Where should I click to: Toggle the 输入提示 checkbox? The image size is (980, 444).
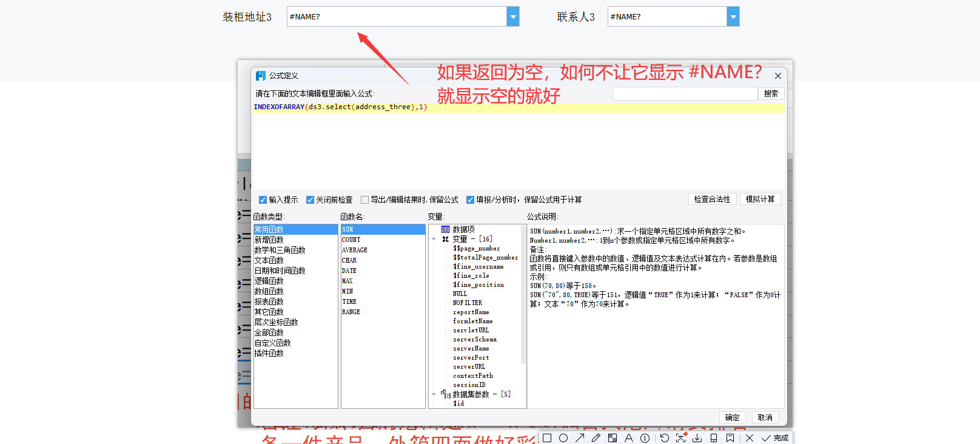coord(263,200)
